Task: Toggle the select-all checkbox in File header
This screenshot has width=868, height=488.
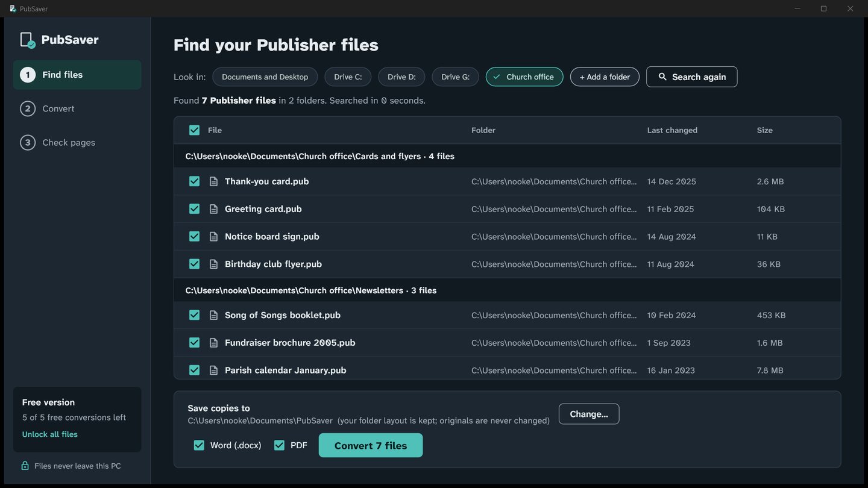Action: coord(194,130)
